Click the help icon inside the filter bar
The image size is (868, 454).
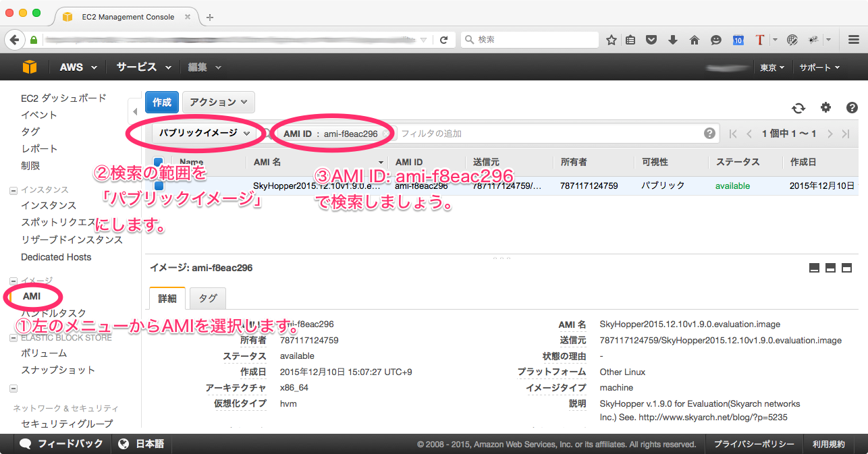click(709, 134)
